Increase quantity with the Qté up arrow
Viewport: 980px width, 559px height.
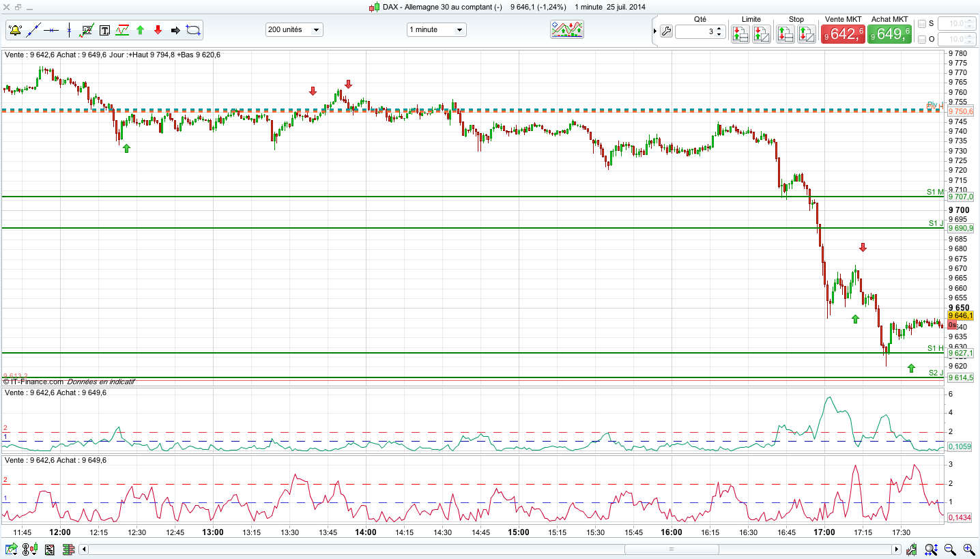719,29
